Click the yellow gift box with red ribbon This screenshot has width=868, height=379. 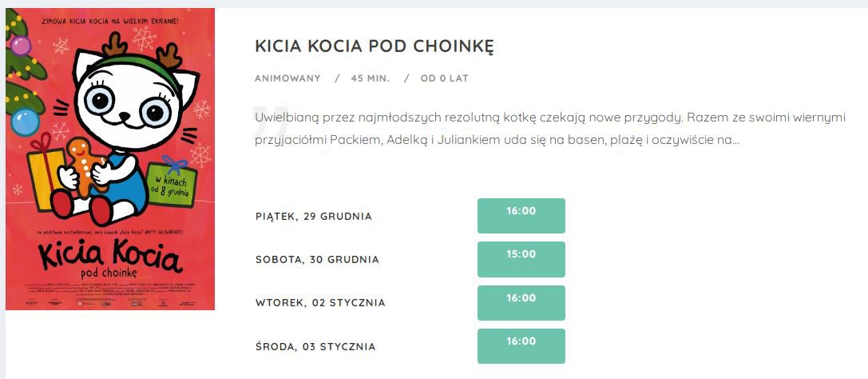(x=46, y=174)
